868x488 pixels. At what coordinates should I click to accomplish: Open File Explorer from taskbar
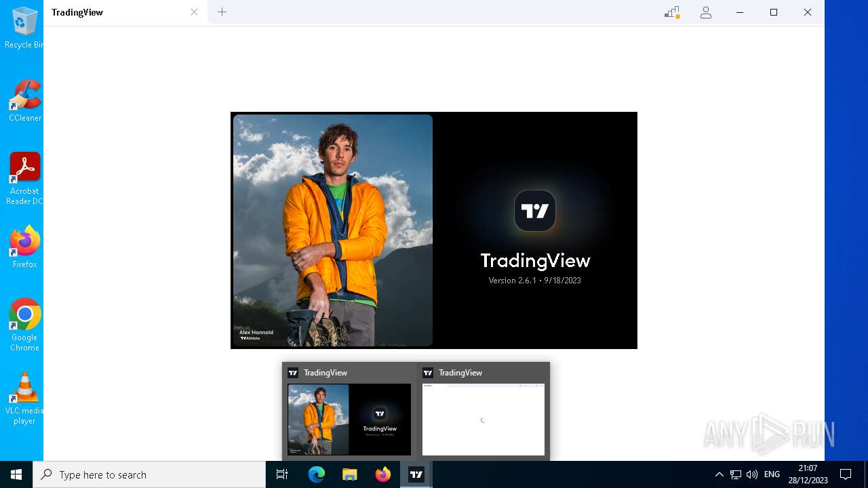[x=349, y=474]
